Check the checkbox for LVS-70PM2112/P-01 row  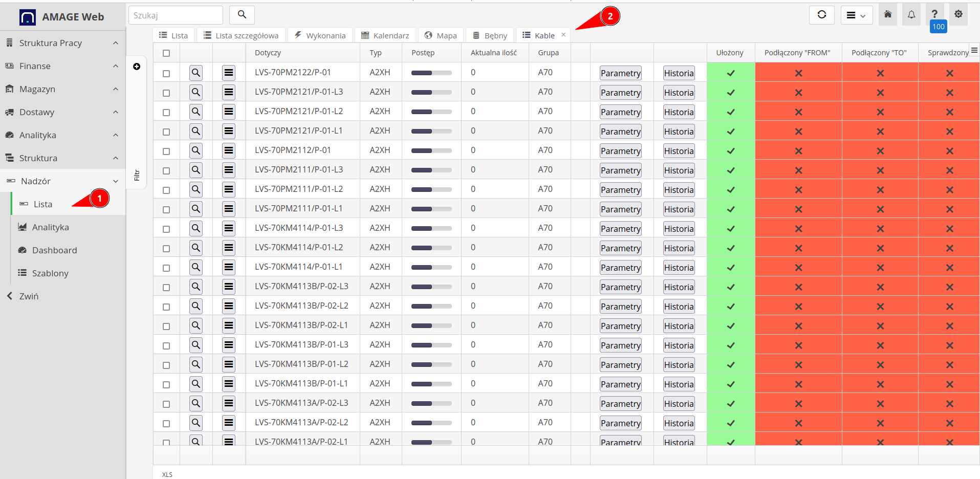tap(166, 150)
